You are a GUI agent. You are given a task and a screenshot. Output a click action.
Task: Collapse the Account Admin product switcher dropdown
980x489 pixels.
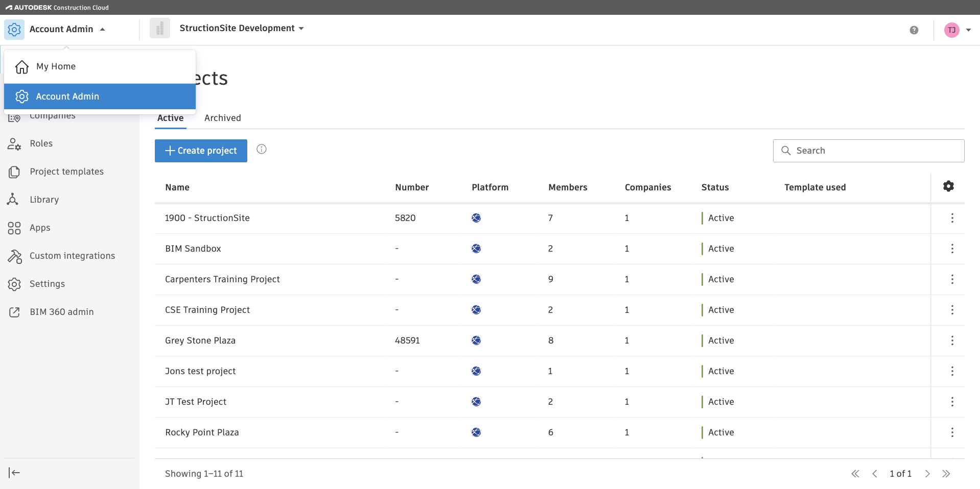click(103, 30)
